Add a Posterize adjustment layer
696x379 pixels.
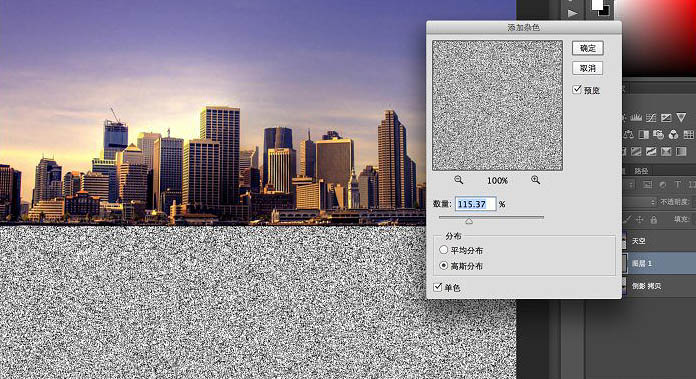tap(636, 152)
